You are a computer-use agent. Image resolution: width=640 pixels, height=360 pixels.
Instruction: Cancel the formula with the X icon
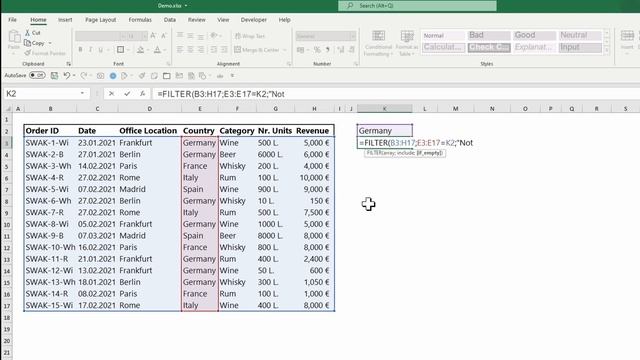pyautogui.click(x=111, y=94)
